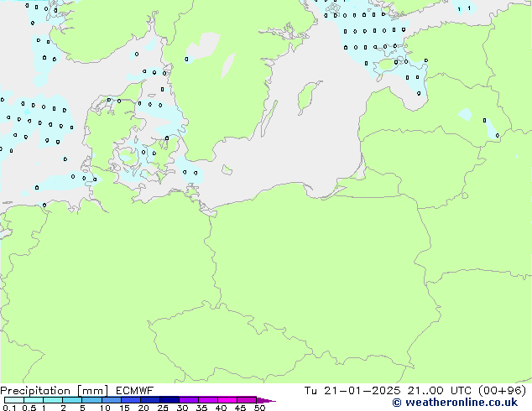Click the '(00+96)' forecast offset text
532x411 pixels.
[x=502, y=391]
